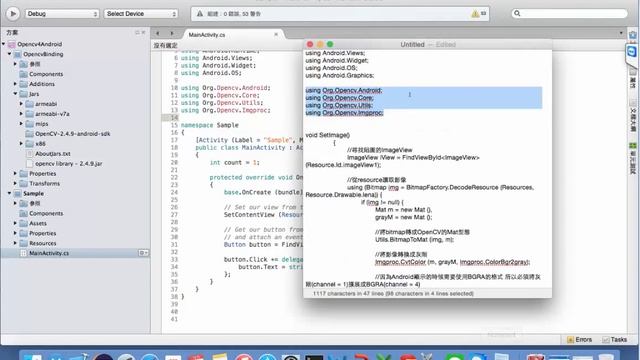
Task: Select the Aboutjars.txt file
Action: pyautogui.click(x=53, y=153)
